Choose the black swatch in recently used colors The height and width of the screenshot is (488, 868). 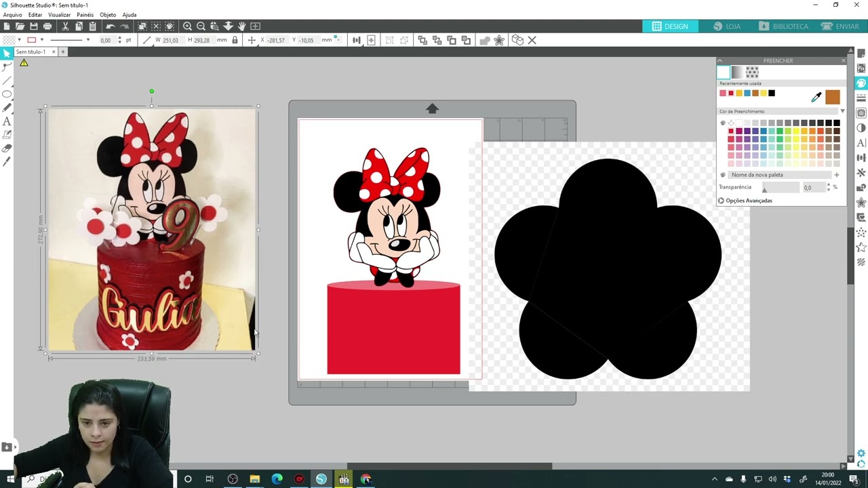771,94
